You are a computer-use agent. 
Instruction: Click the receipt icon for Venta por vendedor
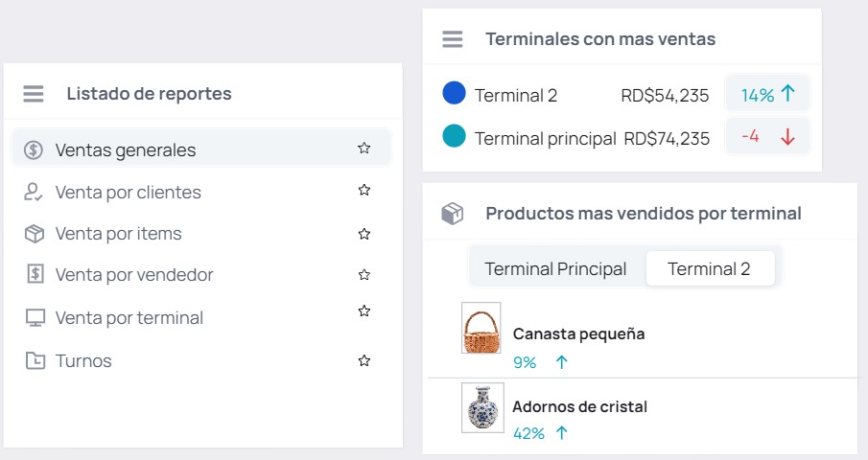(35, 275)
